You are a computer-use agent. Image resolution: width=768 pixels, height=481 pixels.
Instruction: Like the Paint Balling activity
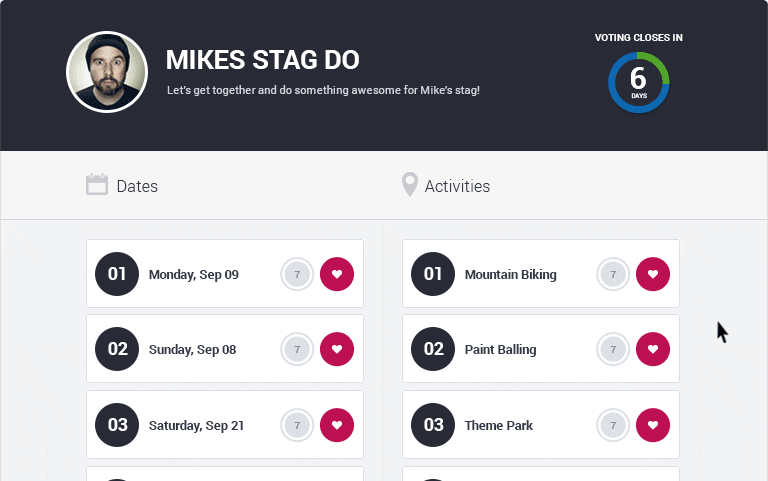coord(653,349)
